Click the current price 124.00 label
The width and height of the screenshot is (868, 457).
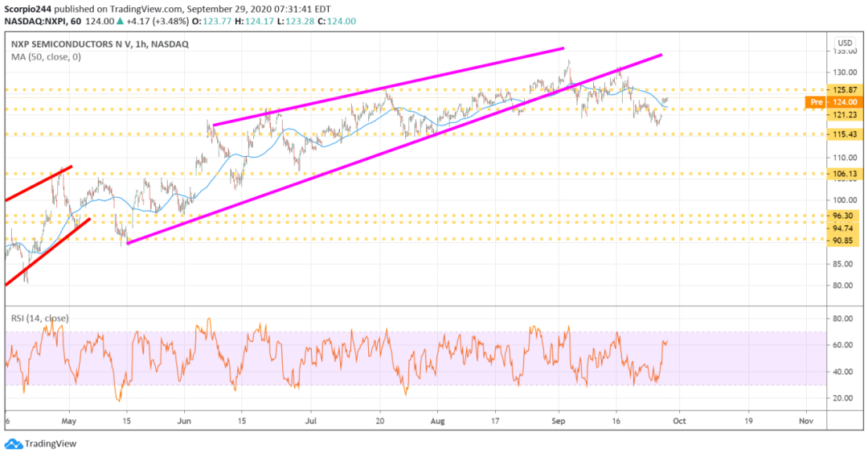coord(845,102)
